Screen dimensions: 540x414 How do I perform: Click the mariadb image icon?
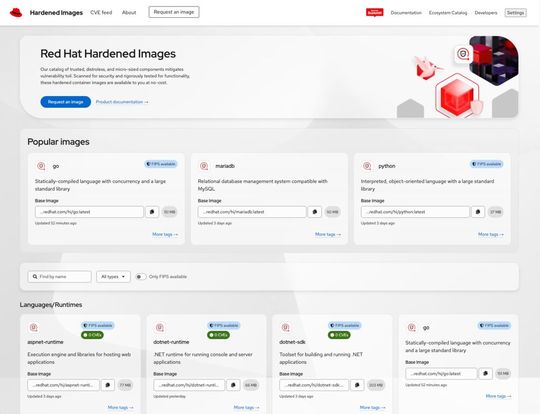204,166
